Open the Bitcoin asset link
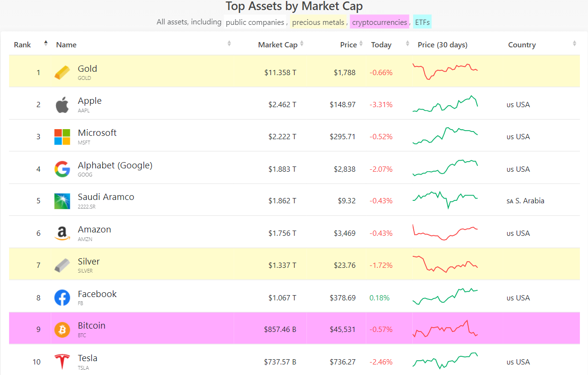The width and height of the screenshot is (588, 375). [91, 326]
